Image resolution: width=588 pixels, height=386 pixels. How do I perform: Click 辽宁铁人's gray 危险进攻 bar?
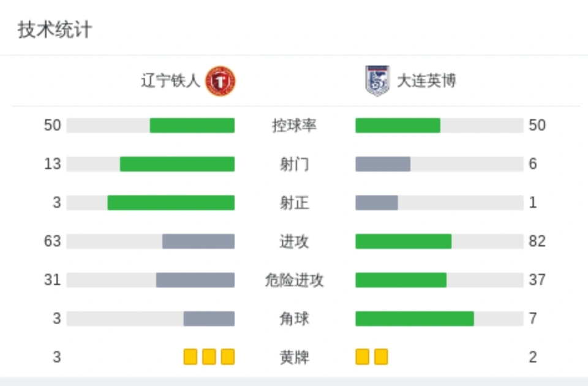(195, 280)
